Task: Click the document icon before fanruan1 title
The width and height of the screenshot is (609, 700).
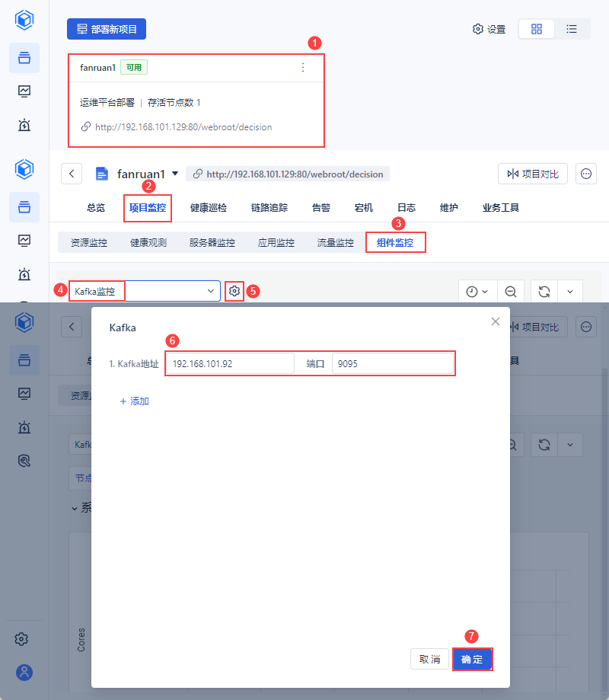Action: [102, 174]
